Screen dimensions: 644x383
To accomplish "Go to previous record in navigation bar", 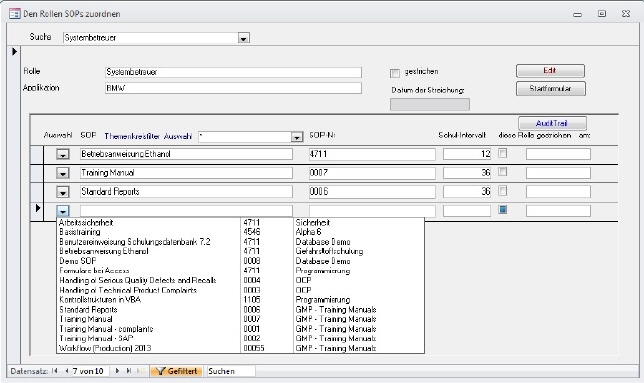I will (67, 371).
